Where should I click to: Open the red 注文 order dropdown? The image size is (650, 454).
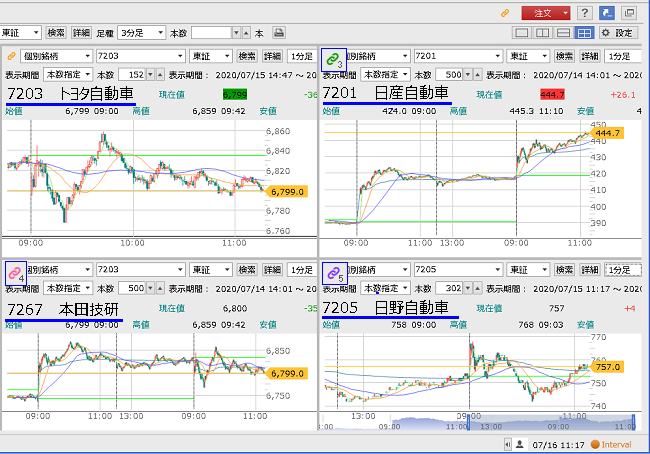click(x=546, y=13)
